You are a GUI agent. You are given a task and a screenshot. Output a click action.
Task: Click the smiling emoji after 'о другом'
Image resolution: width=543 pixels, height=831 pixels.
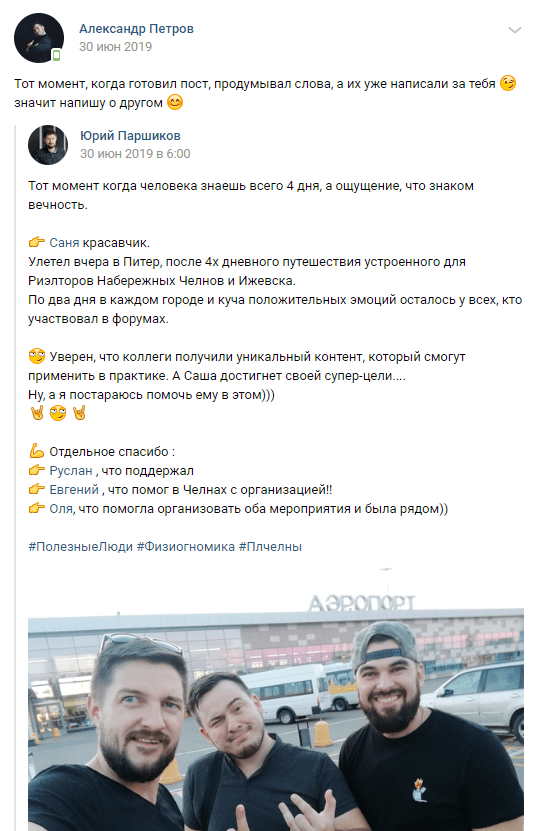point(175,102)
